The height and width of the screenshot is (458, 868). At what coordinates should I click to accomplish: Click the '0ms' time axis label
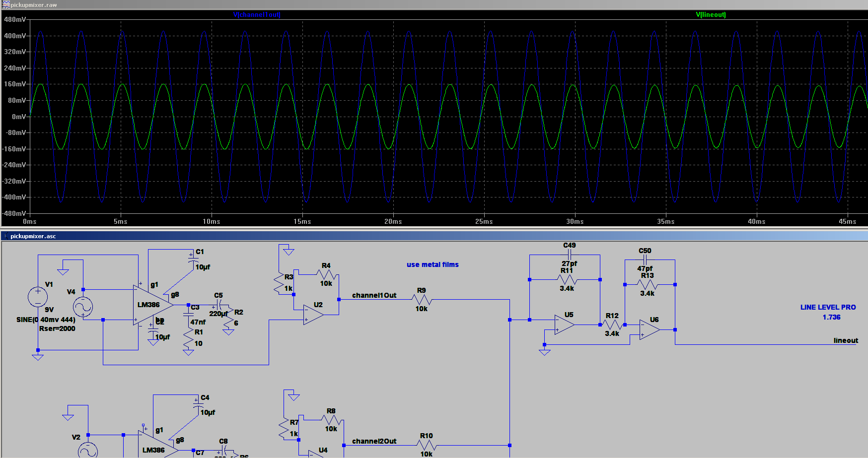[30, 221]
